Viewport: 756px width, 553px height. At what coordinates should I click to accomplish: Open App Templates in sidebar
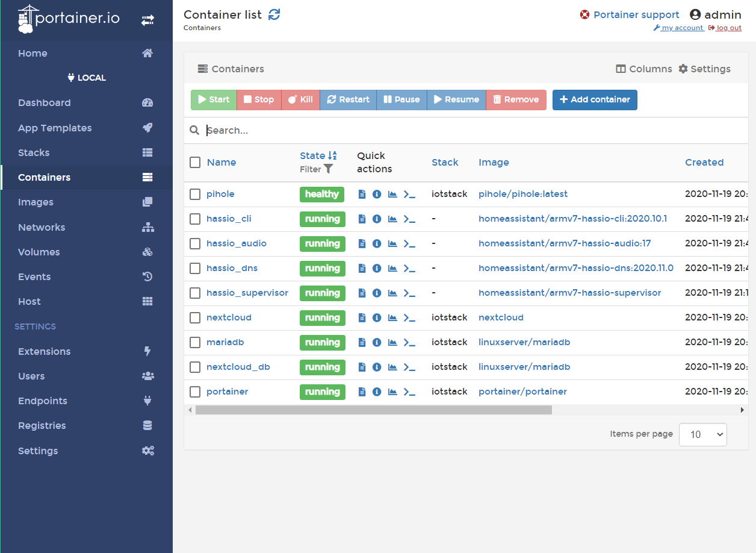[x=87, y=128]
